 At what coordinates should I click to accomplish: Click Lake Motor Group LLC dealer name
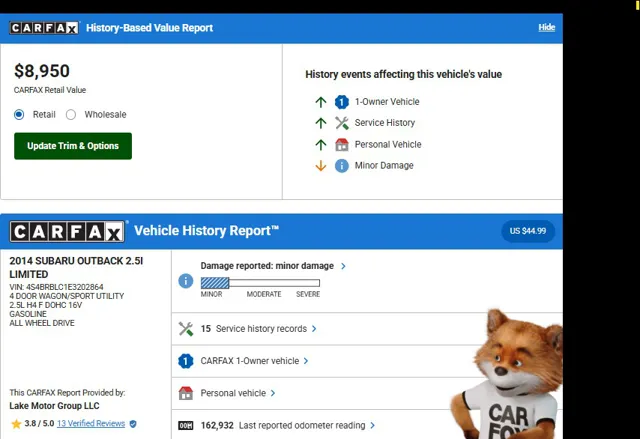tap(54, 406)
